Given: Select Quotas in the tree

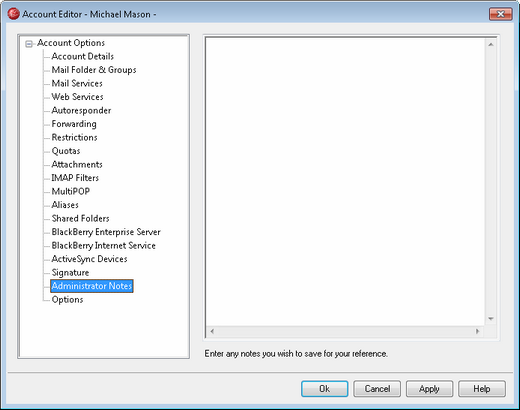Looking at the screenshot, I should click(66, 151).
